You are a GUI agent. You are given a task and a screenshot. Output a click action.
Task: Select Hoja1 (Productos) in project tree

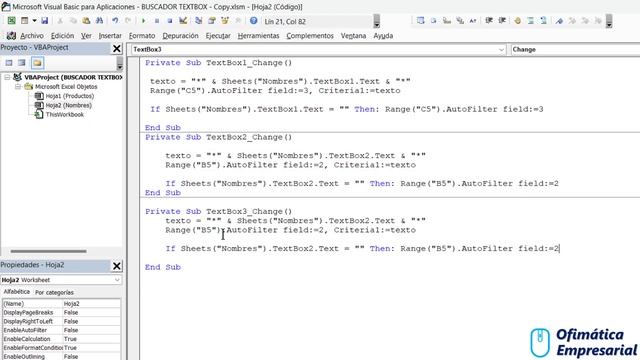(69, 96)
